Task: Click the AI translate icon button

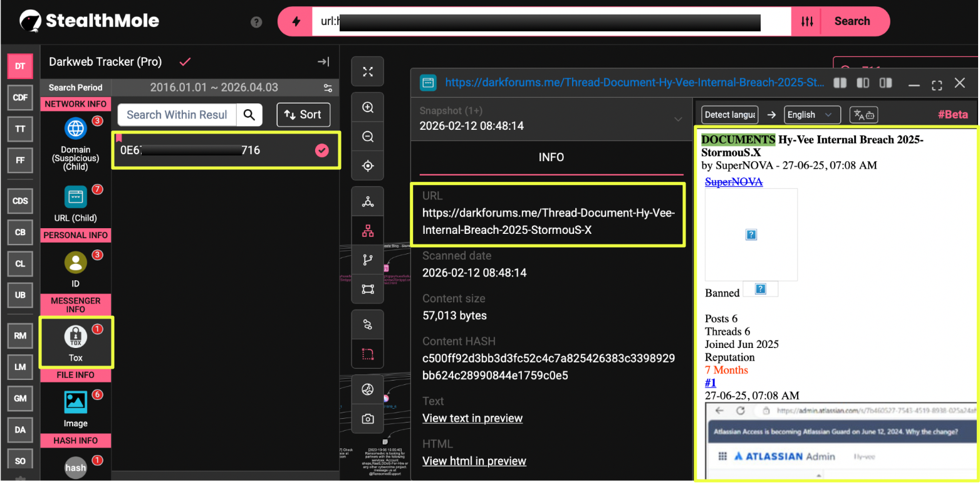Action: point(863,115)
